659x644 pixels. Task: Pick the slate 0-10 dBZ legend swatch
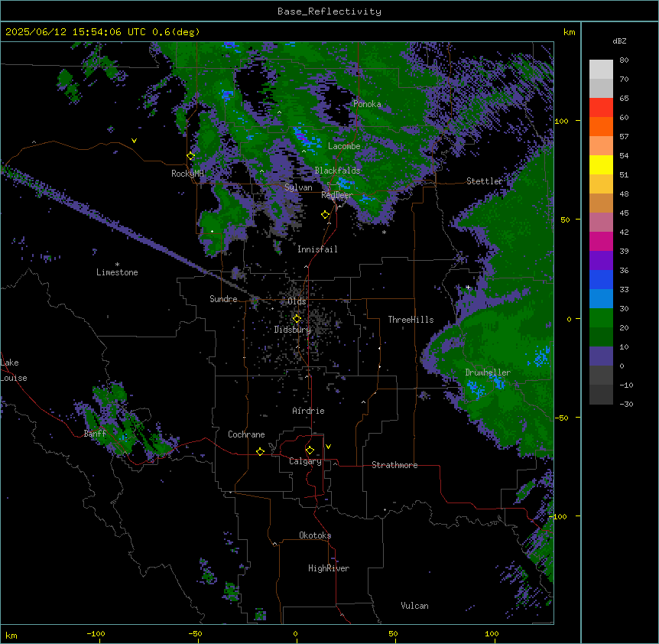(601, 356)
